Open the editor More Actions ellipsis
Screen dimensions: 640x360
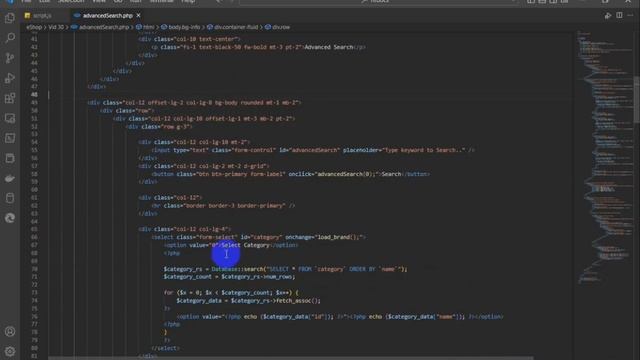(x=631, y=16)
